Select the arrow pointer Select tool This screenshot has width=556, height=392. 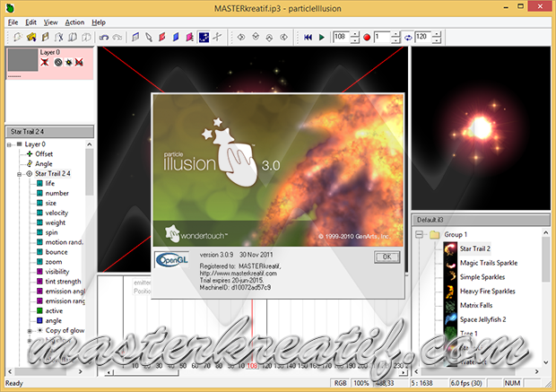(x=149, y=37)
